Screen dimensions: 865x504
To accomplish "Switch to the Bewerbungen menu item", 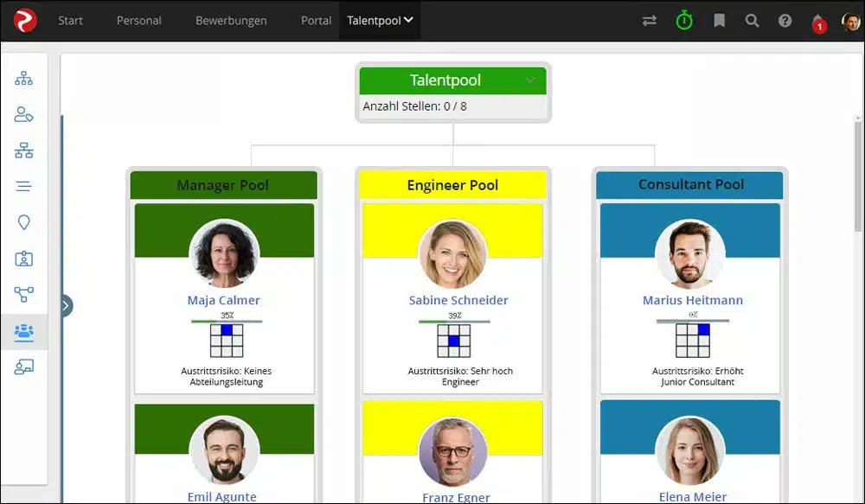I will click(231, 20).
